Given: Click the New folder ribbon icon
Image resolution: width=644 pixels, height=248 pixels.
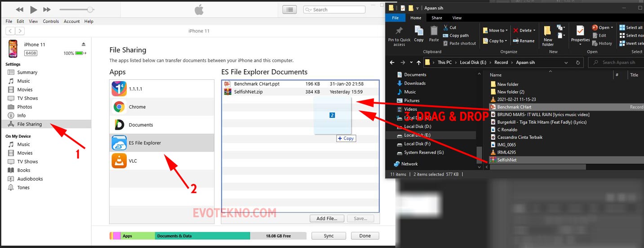Looking at the screenshot, I should coord(548,36).
